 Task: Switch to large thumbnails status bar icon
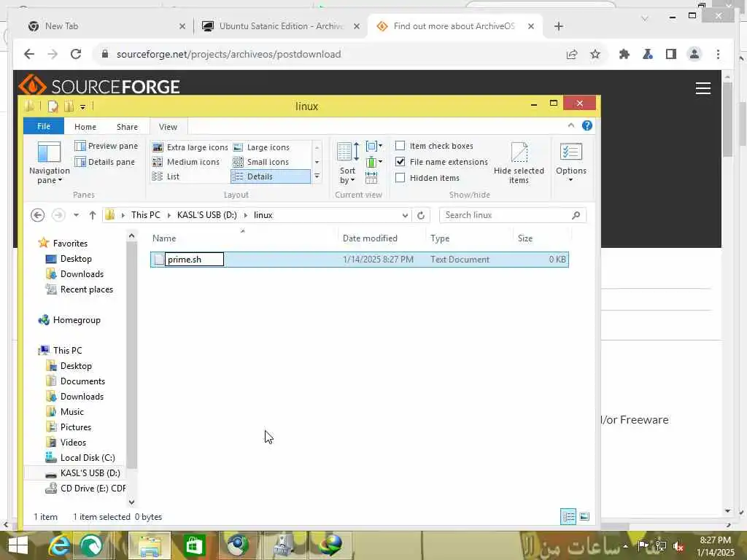584,517
